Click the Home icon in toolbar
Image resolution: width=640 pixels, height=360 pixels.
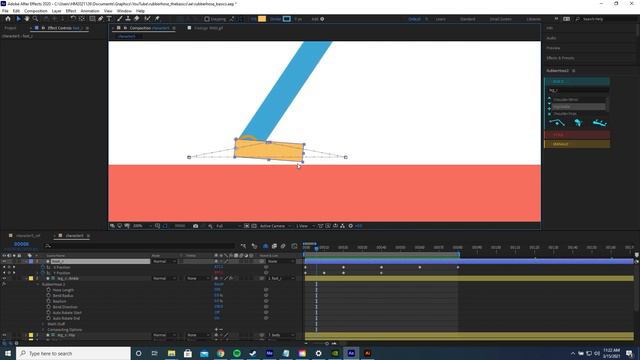(x=8, y=19)
